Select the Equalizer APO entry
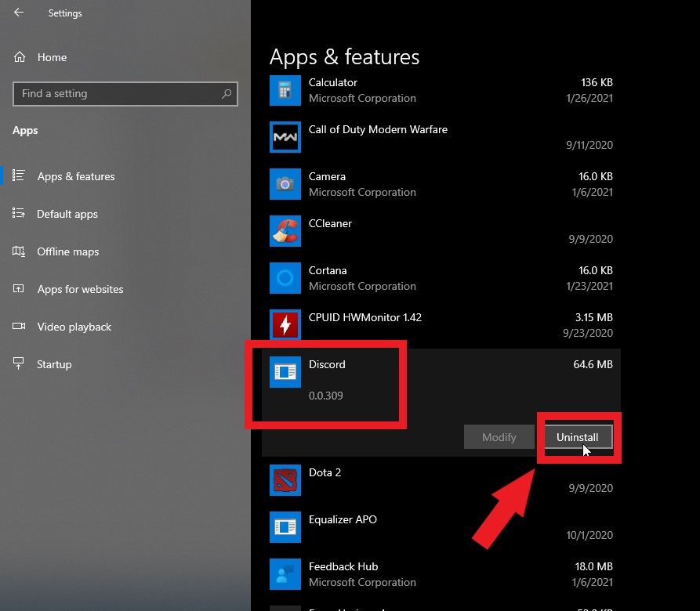Image resolution: width=700 pixels, height=611 pixels. pyautogui.click(x=441, y=527)
